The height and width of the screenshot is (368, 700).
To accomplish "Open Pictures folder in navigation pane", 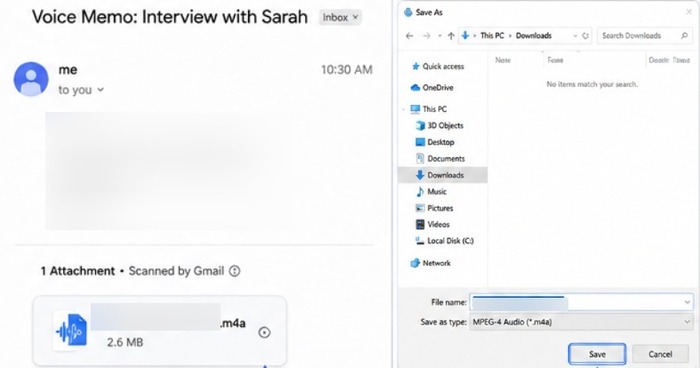I will [x=434, y=208].
